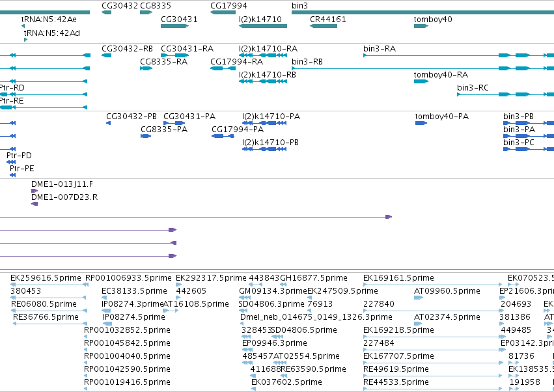This screenshot has width=554, height=392.
Task: Click the RP001045842.5prime cDNA label
Action: coord(127,344)
